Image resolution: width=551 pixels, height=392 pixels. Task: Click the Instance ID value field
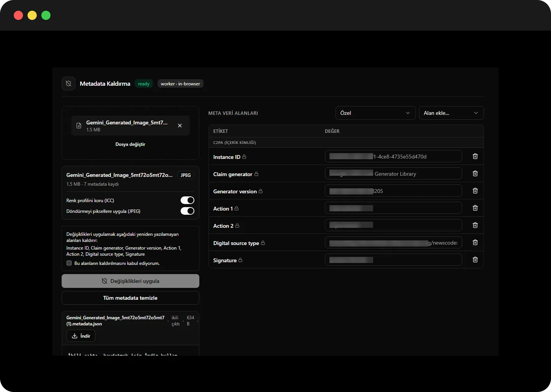pyautogui.click(x=393, y=156)
